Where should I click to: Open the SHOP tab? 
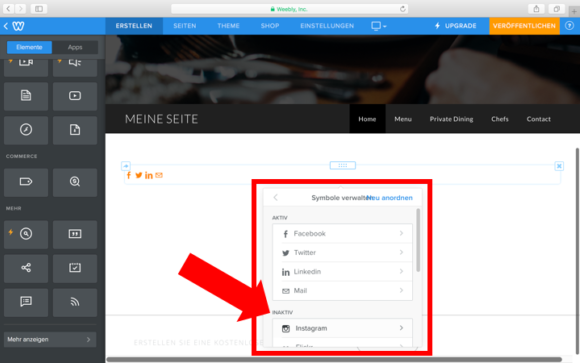[270, 26]
